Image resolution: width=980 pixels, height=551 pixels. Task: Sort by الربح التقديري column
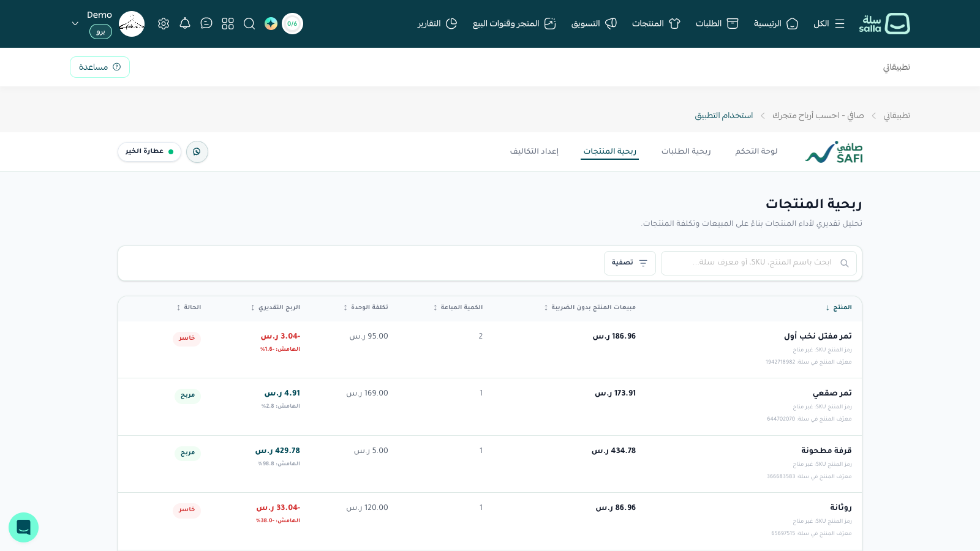(276, 307)
